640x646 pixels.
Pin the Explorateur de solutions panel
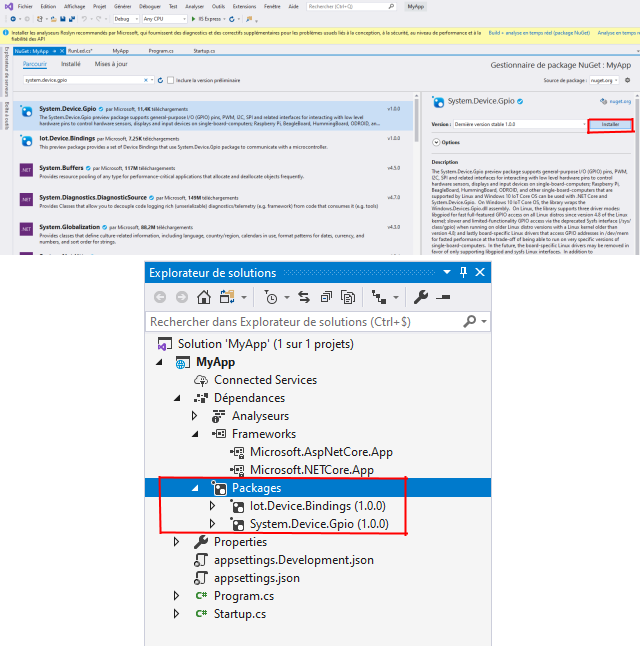[x=463, y=272]
